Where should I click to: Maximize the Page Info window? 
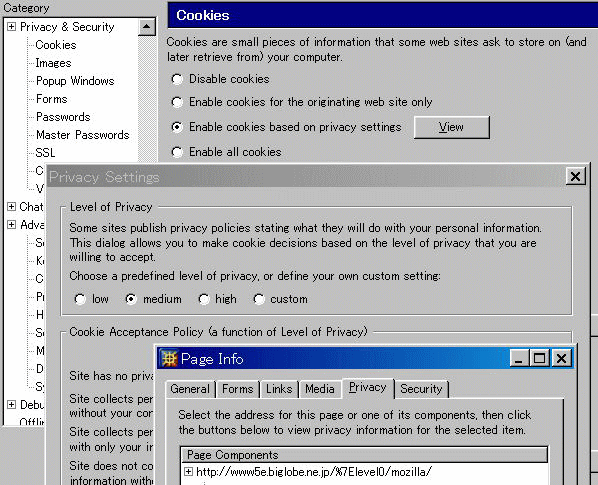coord(539,358)
